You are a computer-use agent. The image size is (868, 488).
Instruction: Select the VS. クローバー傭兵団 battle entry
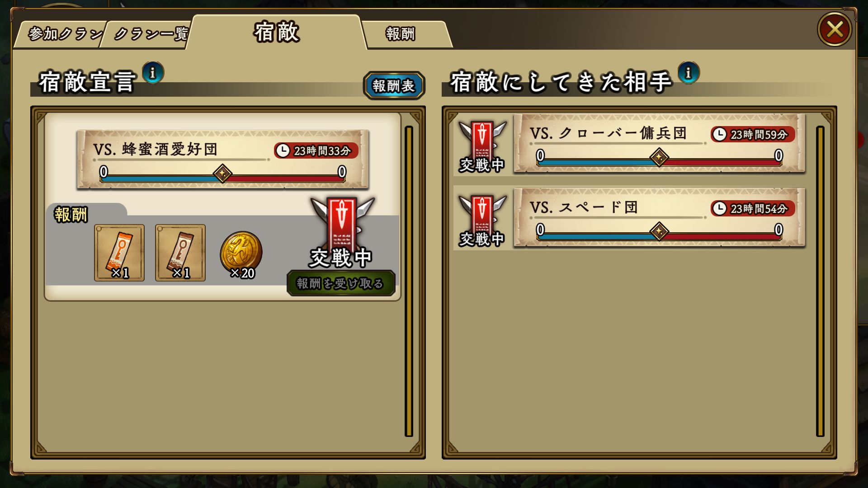659,143
